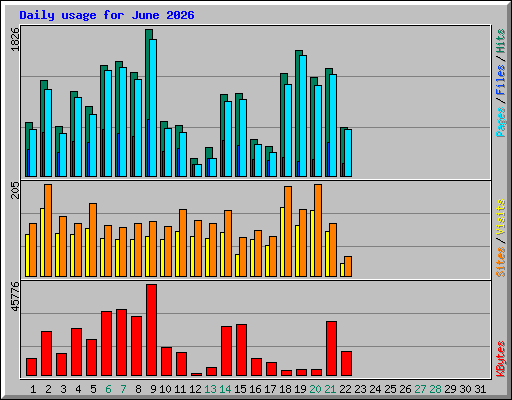Click the Hits legend label
Image resolution: width=512 pixels, height=400 pixels.
coord(501,41)
